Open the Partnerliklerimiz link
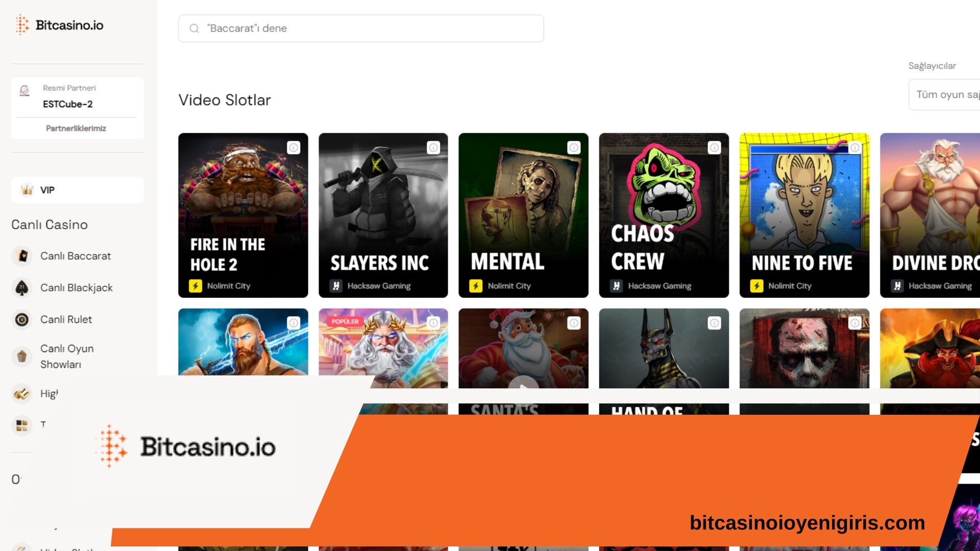The image size is (980, 551). (x=76, y=129)
